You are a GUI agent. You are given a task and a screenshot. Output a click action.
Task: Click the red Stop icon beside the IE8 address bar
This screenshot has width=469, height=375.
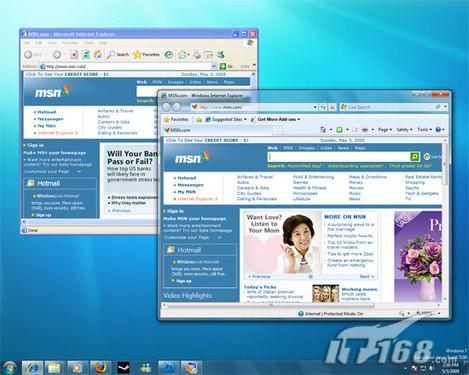point(332,107)
